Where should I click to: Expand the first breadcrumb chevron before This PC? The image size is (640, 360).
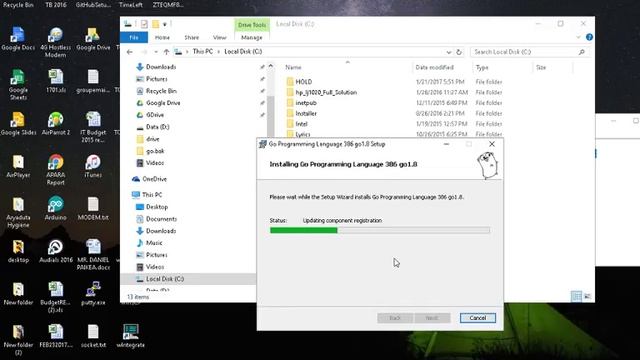pyautogui.click(x=187, y=52)
